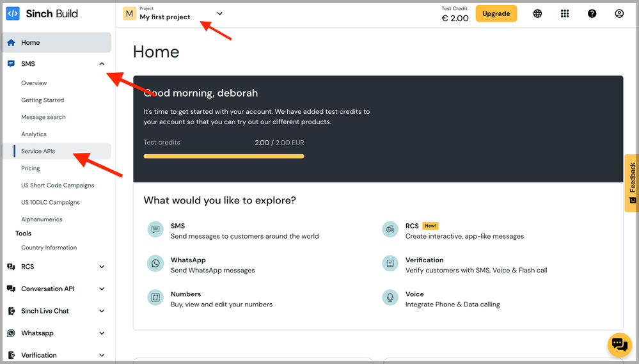Screen dimensions: 639x364
Task: Expand the Whatsapp section chevron
Action: (x=102, y=333)
